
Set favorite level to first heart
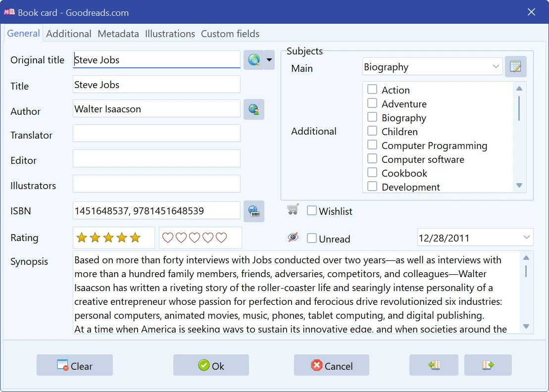(168, 238)
